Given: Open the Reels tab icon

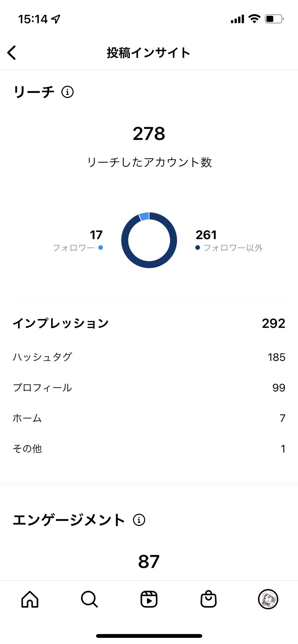Looking at the screenshot, I should pyautogui.click(x=149, y=599).
